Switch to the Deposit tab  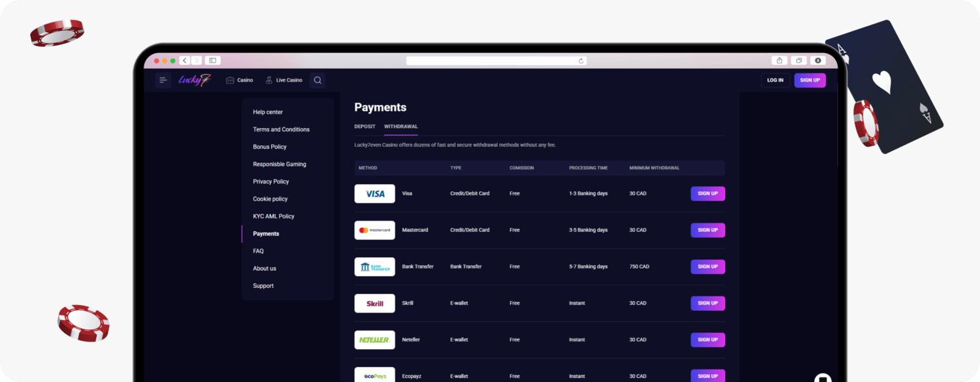pyautogui.click(x=365, y=127)
